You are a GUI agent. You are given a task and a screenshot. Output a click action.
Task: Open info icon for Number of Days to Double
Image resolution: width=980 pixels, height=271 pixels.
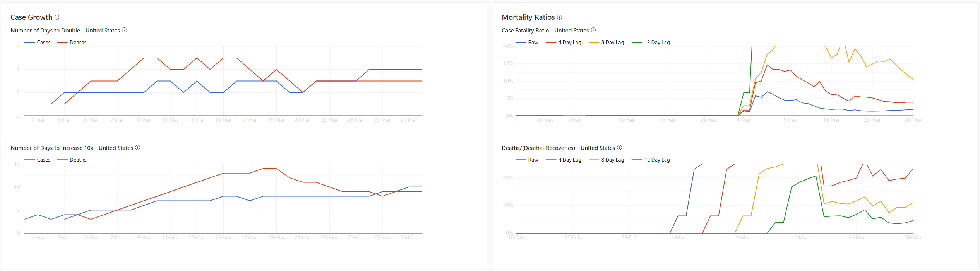coord(125,30)
